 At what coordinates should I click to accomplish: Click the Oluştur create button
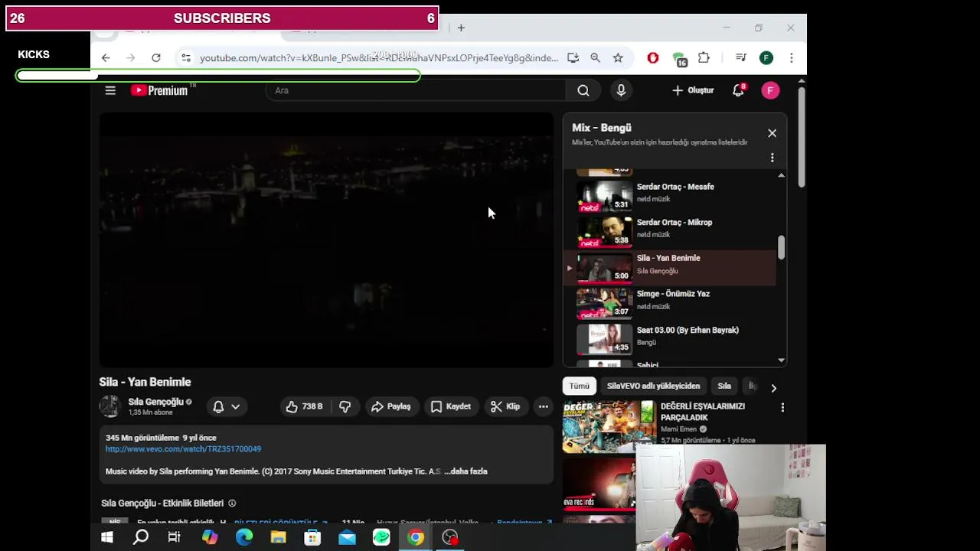[x=693, y=90]
